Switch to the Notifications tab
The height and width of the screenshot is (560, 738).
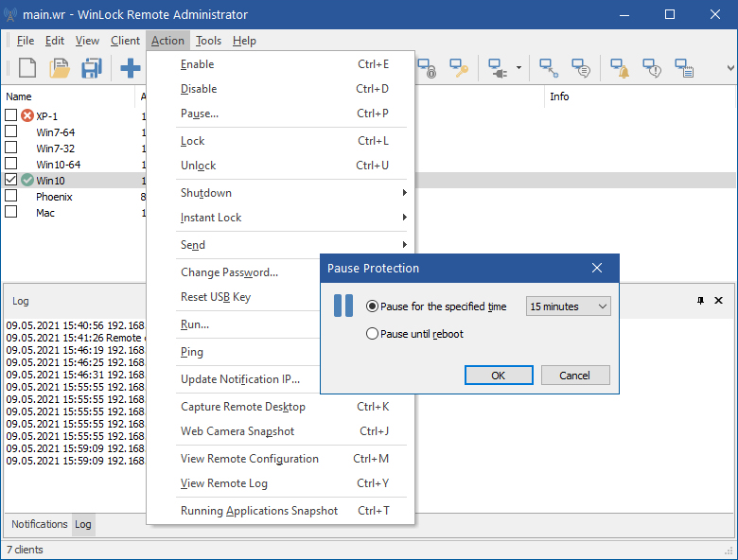39,524
